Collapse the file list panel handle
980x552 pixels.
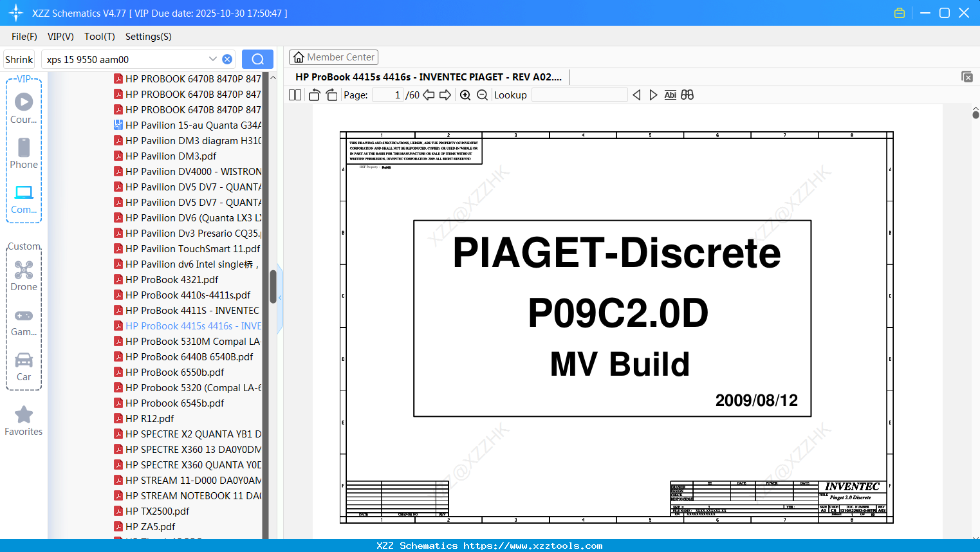point(280,298)
